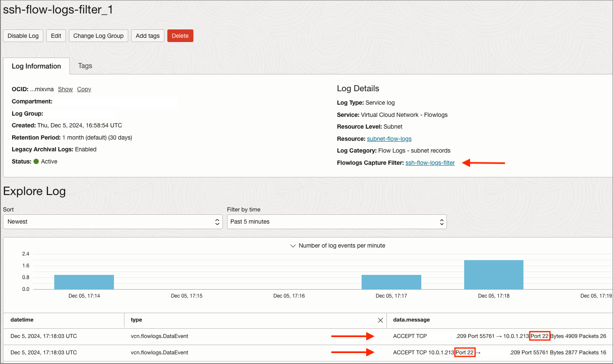Click the Delete button
613x364 pixels.
click(180, 36)
